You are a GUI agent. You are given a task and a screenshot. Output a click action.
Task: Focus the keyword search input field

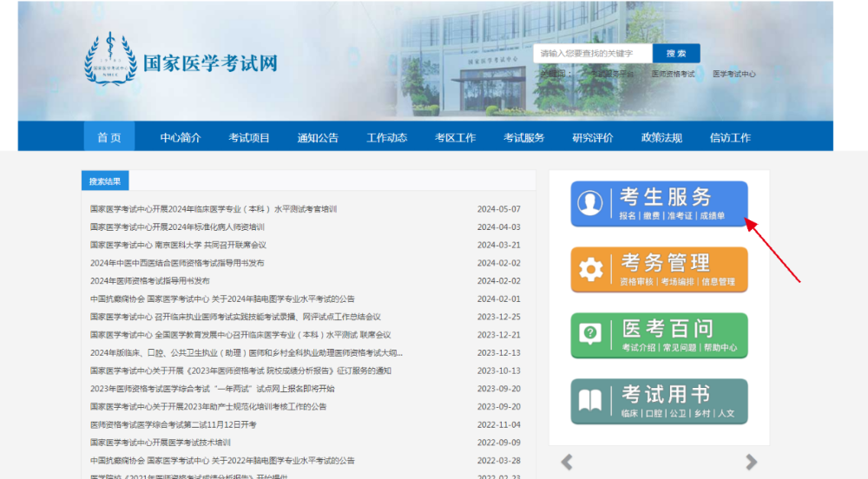point(592,54)
